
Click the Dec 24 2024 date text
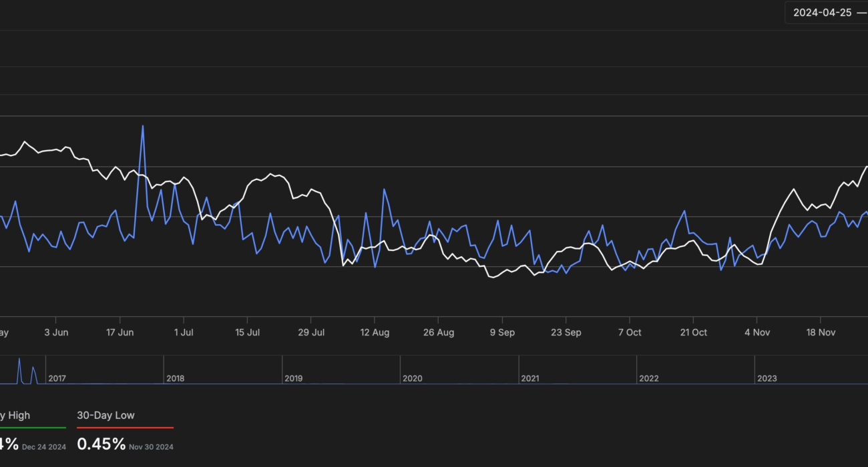coord(44,447)
